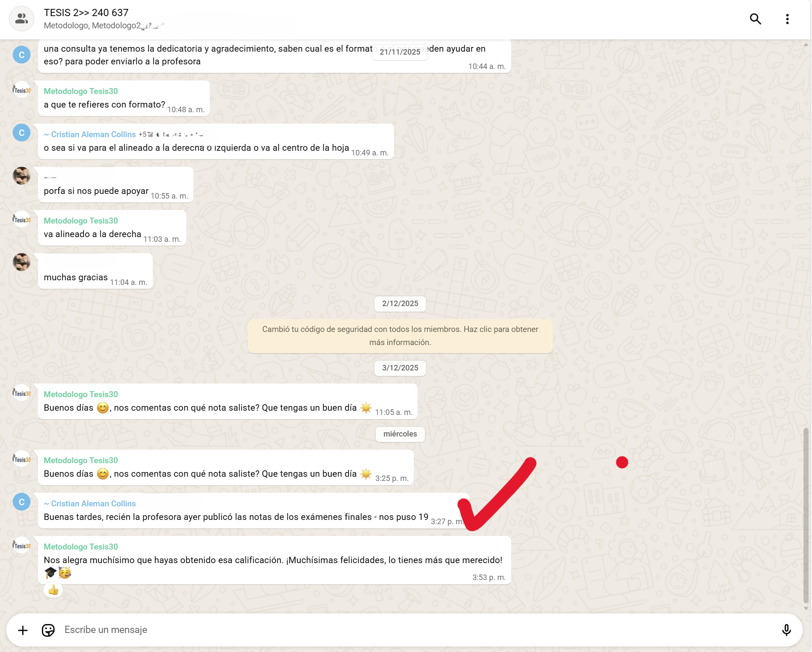Image resolution: width=812 pixels, height=652 pixels.
Task: Click sender 'Metodologo Tesis30' on the 11:05 a. m. message
Action: [81, 394]
